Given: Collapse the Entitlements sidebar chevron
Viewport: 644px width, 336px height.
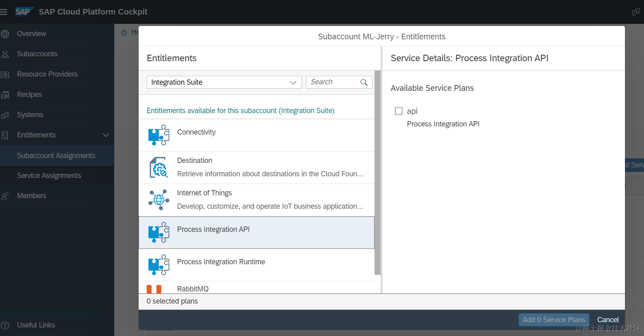Looking at the screenshot, I should pyautogui.click(x=106, y=135).
